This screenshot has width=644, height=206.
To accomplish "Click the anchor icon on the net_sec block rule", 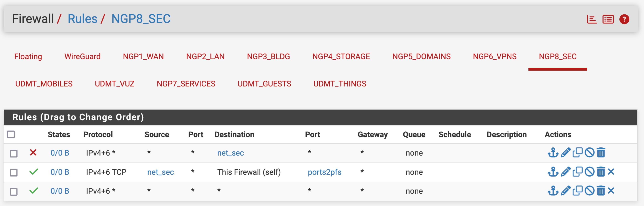I will 553,152.
